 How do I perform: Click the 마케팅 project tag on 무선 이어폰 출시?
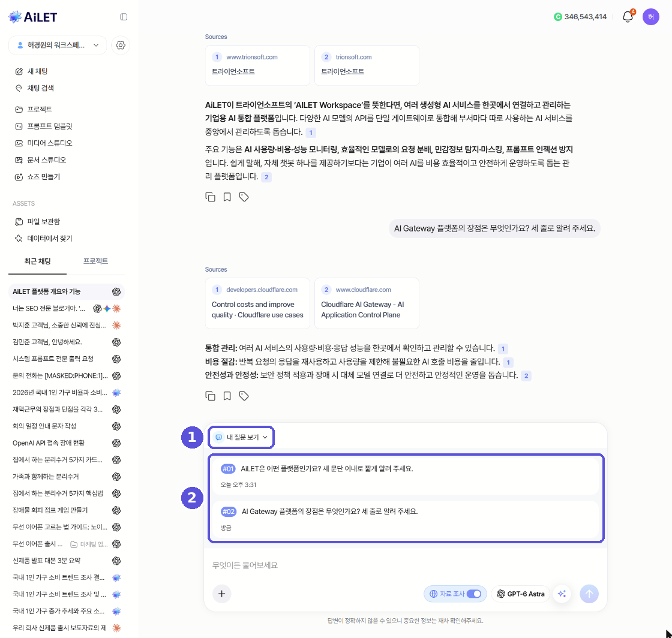click(x=89, y=544)
